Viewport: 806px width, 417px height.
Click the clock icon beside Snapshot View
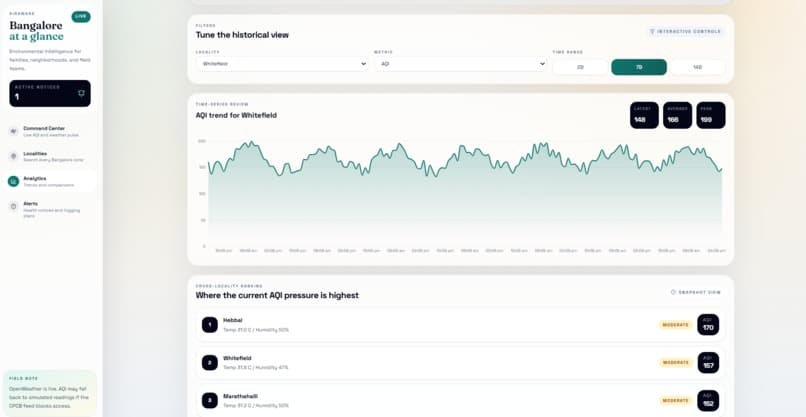point(673,292)
